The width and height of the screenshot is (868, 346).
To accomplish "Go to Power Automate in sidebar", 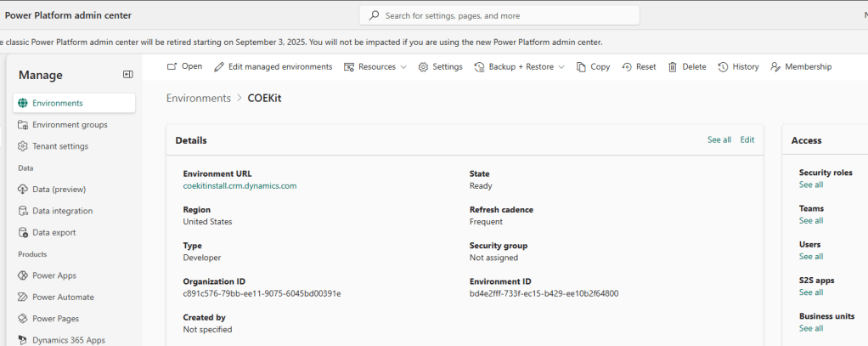I will pos(63,298).
